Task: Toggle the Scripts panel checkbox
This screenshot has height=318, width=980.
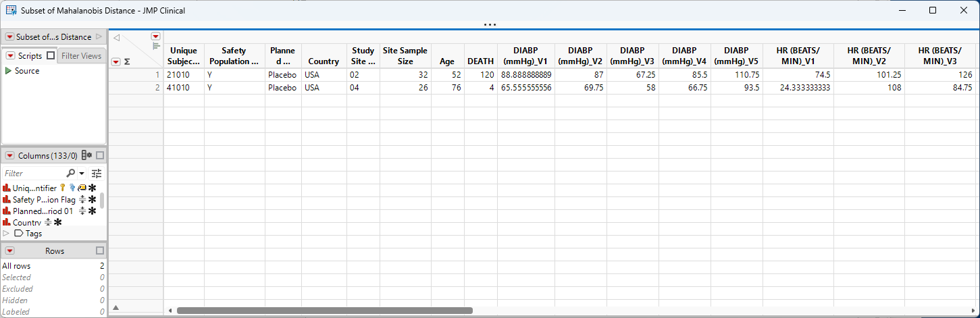Action: pos(51,56)
